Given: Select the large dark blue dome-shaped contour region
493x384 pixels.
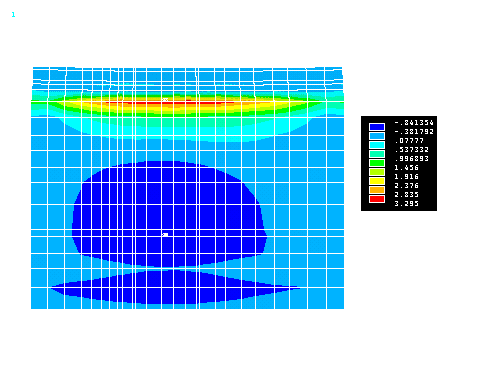Looking at the screenshot, I should click(169, 213).
